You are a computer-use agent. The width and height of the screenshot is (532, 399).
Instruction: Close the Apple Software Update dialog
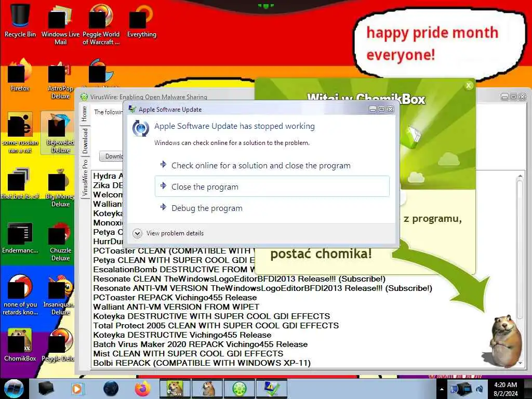[x=391, y=109]
